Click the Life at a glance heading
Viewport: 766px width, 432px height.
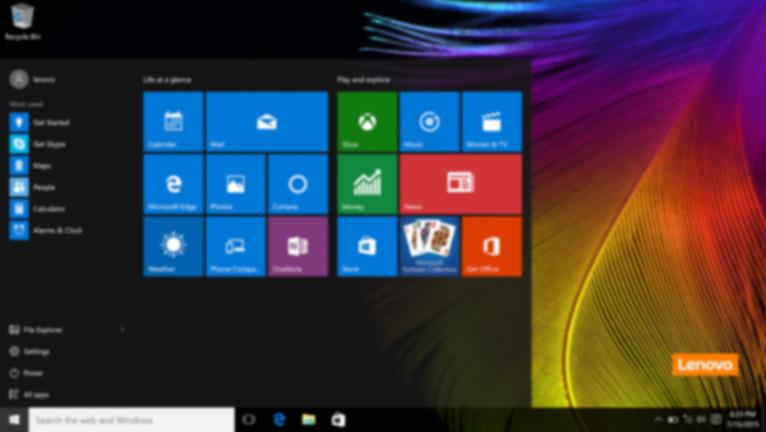coord(167,80)
